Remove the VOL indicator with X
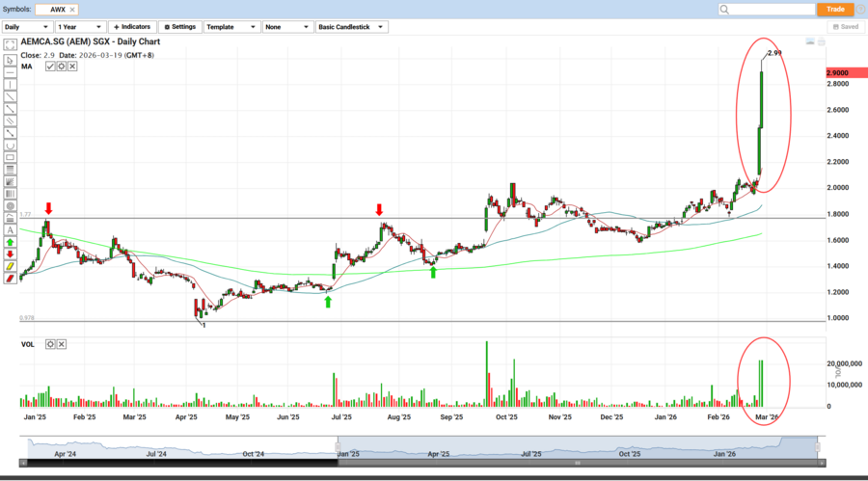 62,344
